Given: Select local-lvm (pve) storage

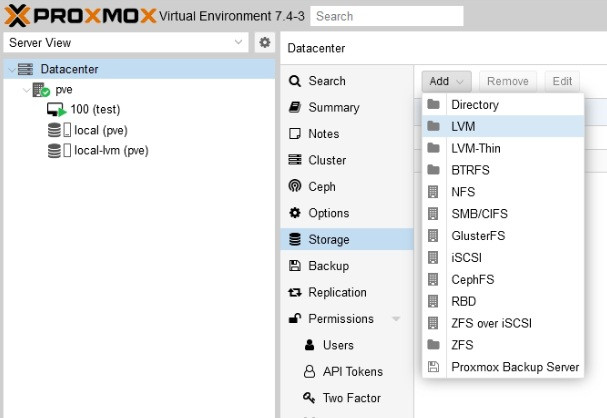Looking at the screenshot, I should (x=139, y=150).
